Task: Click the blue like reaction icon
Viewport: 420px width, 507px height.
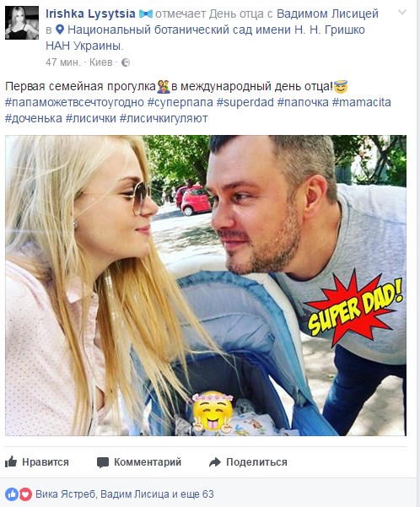Action: (x=12, y=494)
